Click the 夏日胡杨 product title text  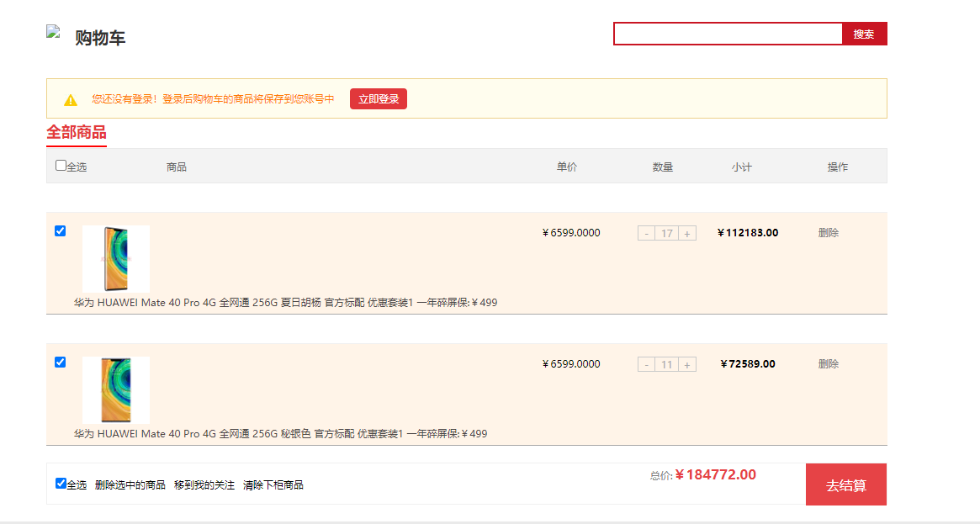[x=286, y=303]
